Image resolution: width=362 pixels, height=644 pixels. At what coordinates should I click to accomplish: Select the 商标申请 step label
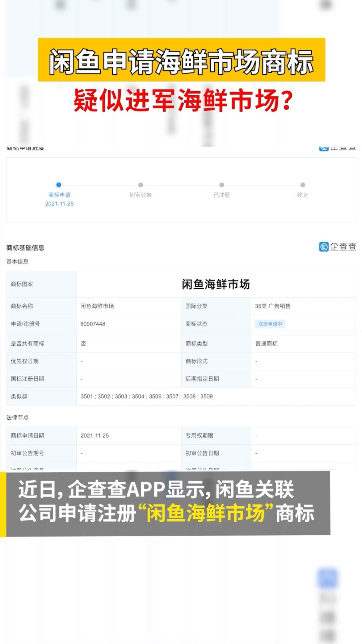[x=59, y=195]
